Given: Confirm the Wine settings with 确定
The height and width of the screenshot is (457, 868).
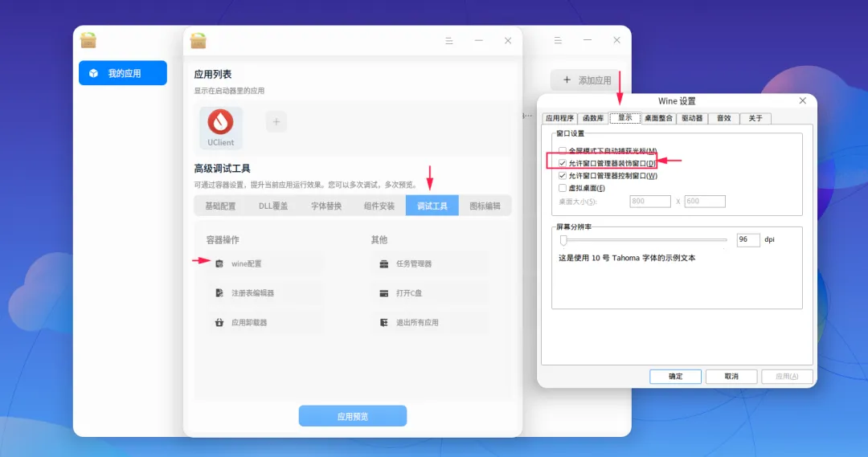Looking at the screenshot, I should pyautogui.click(x=675, y=376).
